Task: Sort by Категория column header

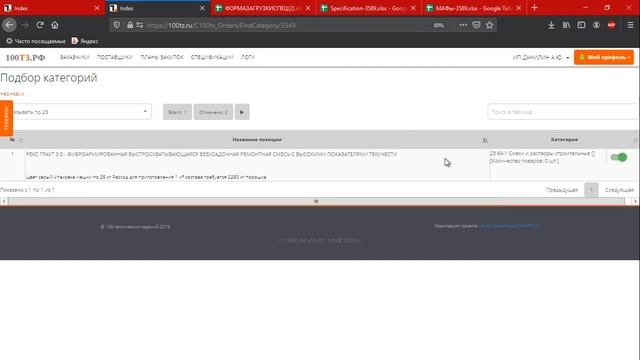Action: 564,140
